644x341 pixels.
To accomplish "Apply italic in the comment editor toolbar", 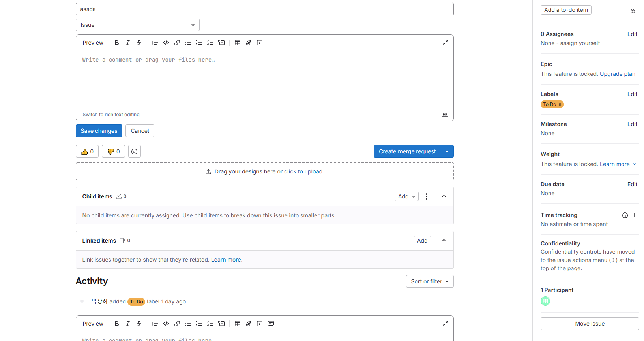I will coord(128,324).
